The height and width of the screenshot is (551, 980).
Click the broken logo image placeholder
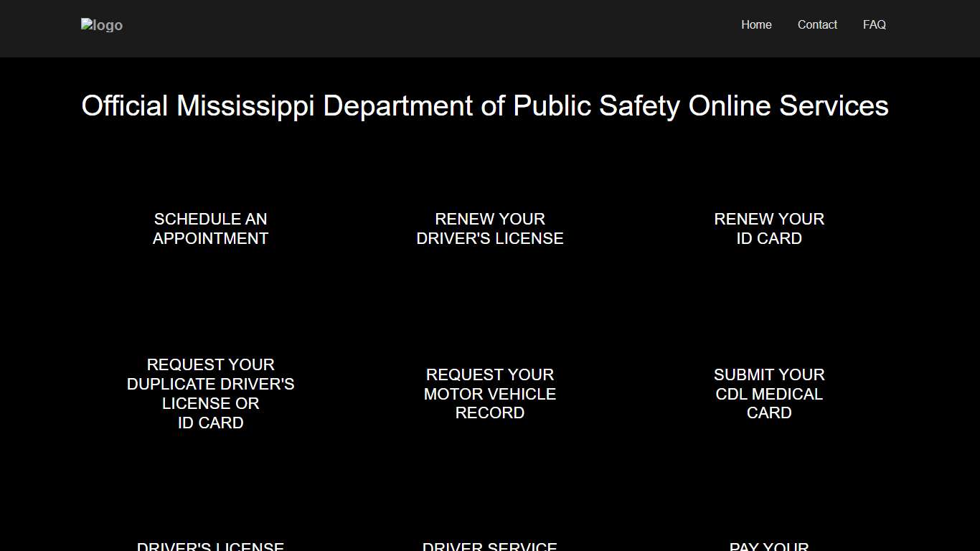[x=101, y=24]
